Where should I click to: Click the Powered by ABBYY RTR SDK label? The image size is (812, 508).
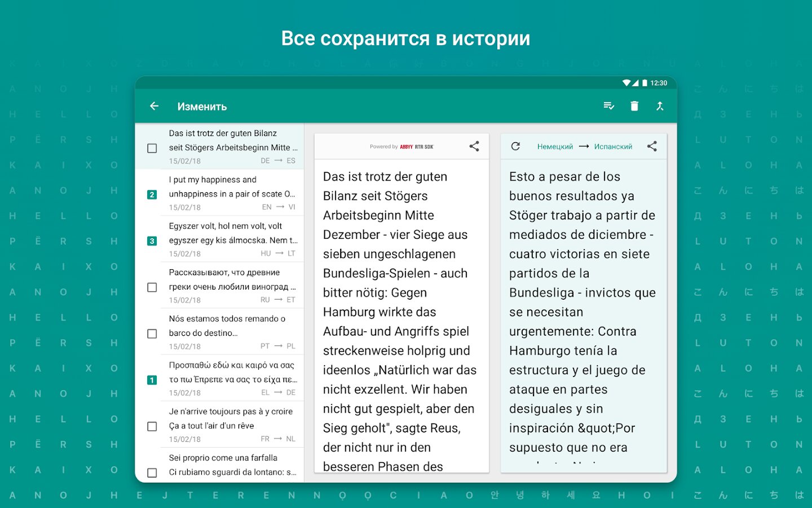pos(401,147)
